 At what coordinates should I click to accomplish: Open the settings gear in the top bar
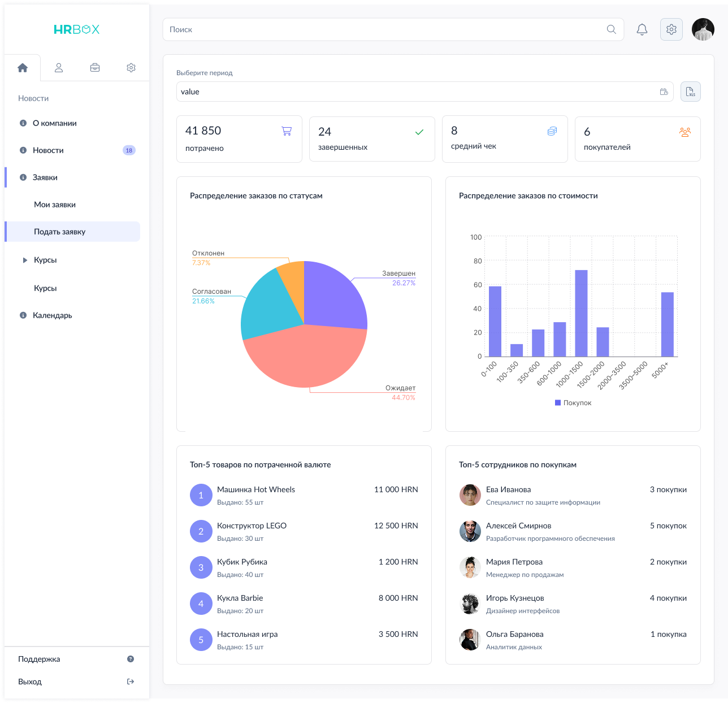click(671, 29)
